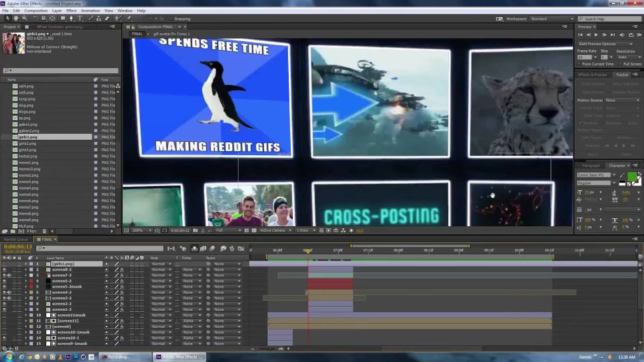Click timeline ruler at 09:00f marker
The height and width of the screenshot is (362, 644).
[459, 250]
